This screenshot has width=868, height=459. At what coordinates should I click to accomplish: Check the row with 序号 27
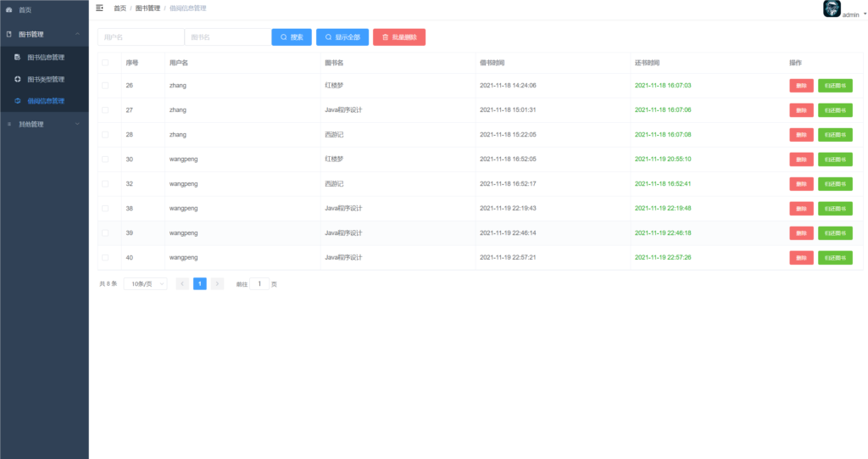(105, 109)
